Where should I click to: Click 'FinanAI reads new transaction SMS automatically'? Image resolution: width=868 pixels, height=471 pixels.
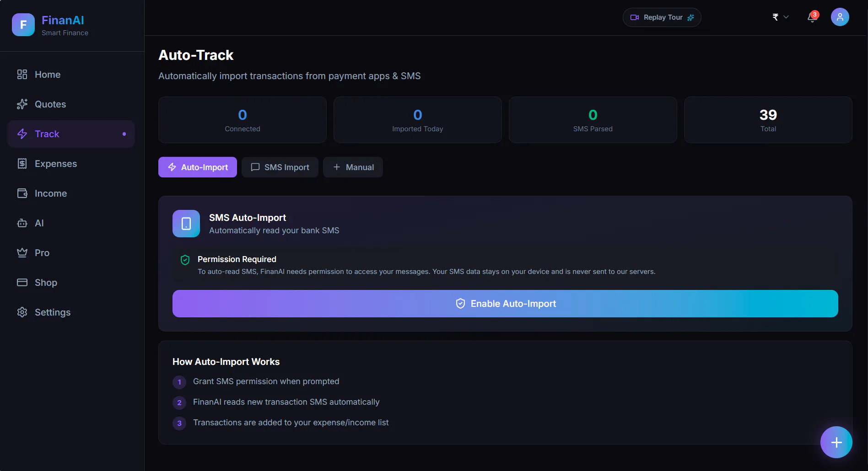tap(286, 402)
